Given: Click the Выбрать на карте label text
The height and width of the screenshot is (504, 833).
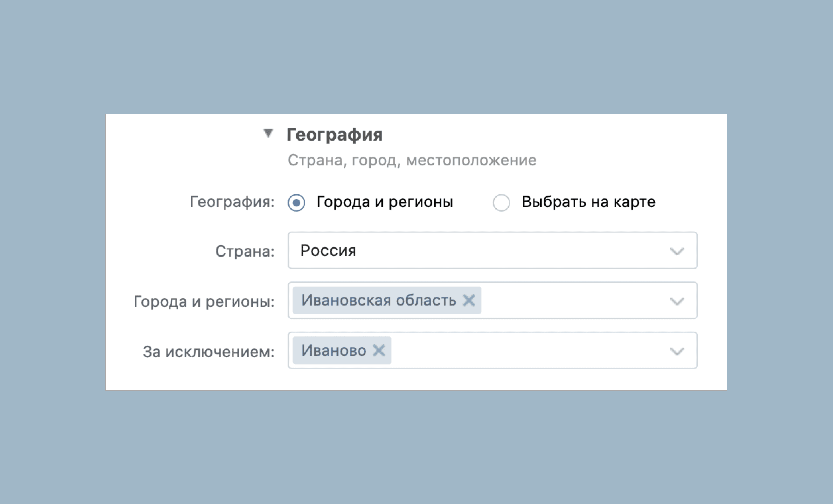Looking at the screenshot, I should (x=588, y=202).
